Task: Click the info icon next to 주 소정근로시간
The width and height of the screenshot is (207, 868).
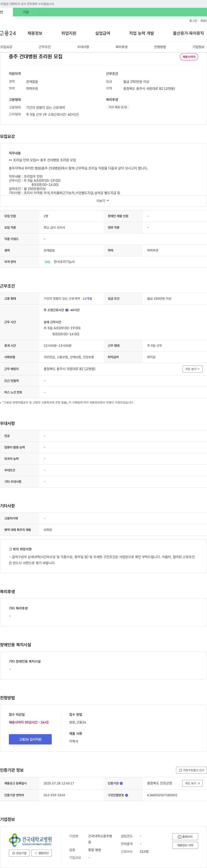Action: pos(67,310)
